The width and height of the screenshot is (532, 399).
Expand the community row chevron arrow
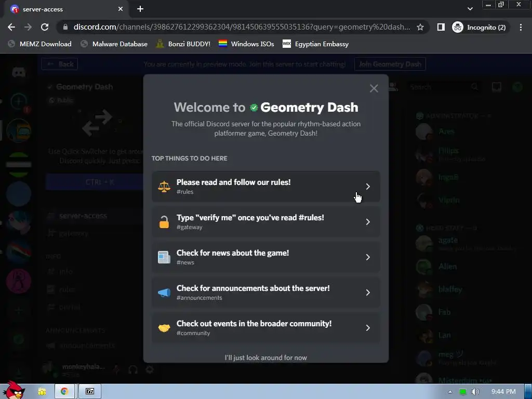[x=368, y=328]
